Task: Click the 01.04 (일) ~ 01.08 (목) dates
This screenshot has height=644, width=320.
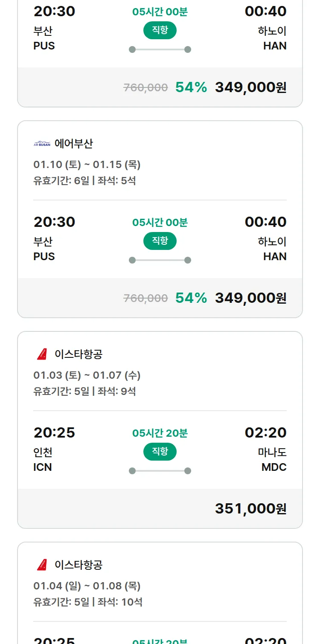Action: tap(87, 586)
